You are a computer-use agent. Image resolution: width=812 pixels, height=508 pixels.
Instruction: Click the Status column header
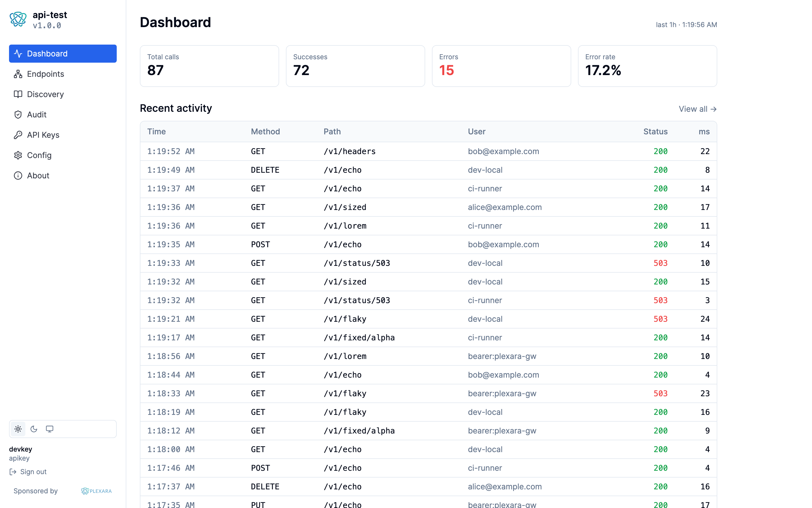(655, 131)
